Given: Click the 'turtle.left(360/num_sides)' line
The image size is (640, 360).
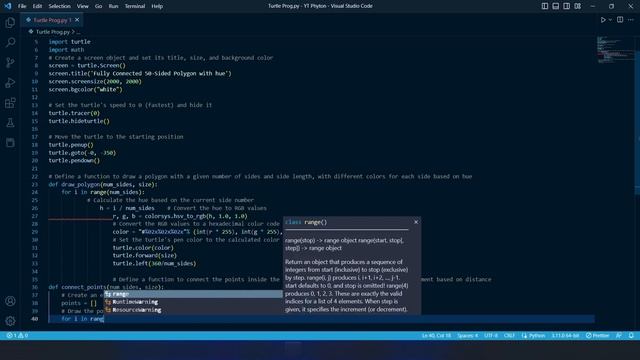Looking at the screenshot, I should point(154,264).
